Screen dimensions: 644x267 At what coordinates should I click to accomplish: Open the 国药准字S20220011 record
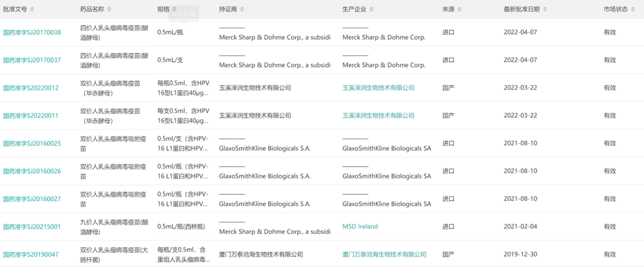(30, 115)
